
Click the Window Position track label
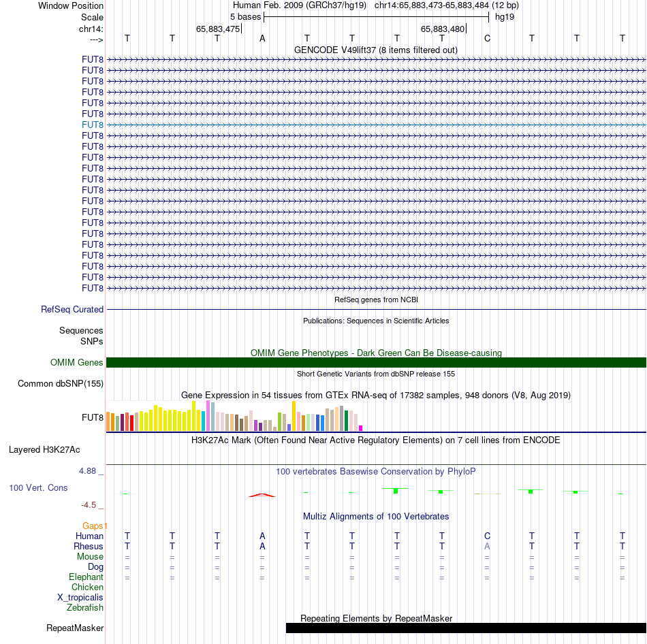click(71, 5)
